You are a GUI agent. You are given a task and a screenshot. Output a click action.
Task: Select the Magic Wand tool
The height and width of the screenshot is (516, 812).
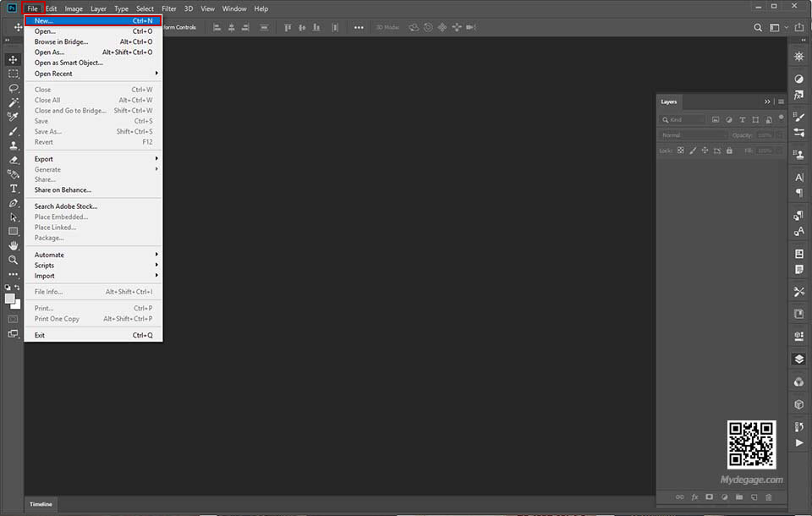pos(13,102)
